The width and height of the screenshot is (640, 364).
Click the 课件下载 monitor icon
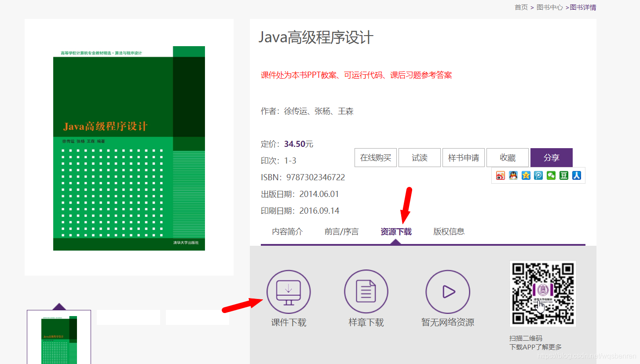[x=289, y=292]
